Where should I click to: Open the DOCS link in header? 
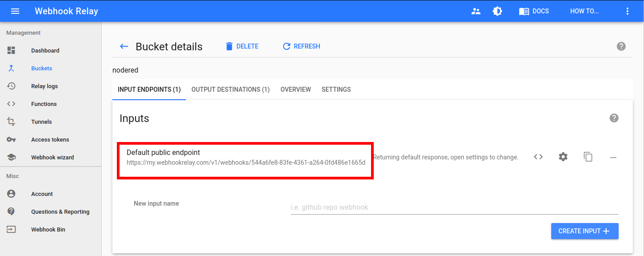click(x=534, y=11)
